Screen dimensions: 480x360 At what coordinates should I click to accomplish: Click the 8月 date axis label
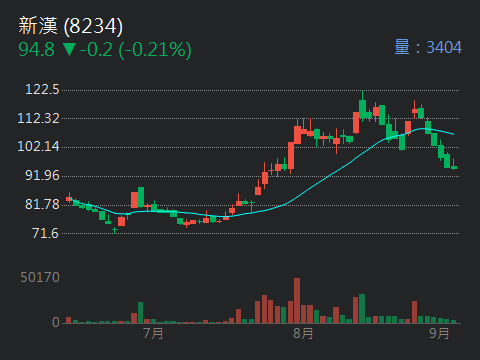point(303,333)
